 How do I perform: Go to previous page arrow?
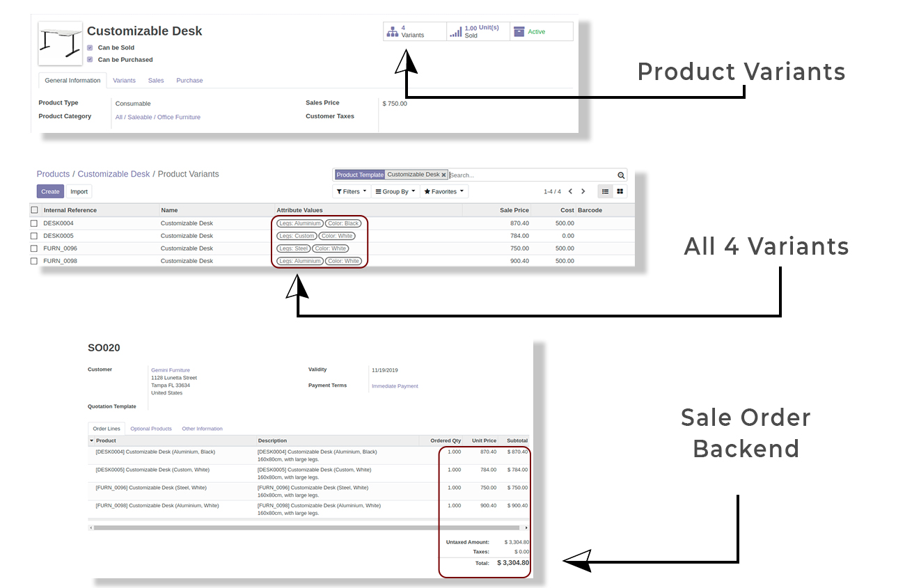pyautogui.click(x=570, y=191)
